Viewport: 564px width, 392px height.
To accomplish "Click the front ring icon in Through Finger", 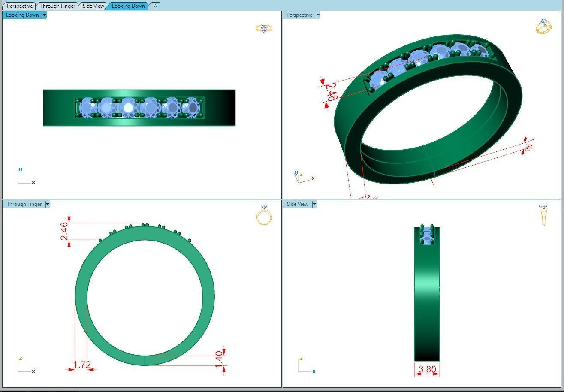I will click(x=264, y=215).
